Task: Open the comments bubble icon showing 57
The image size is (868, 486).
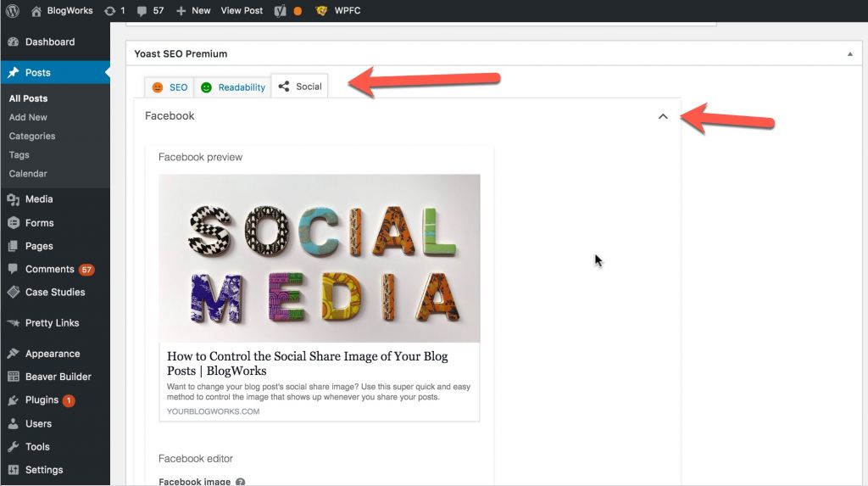Action: (142, 11)
